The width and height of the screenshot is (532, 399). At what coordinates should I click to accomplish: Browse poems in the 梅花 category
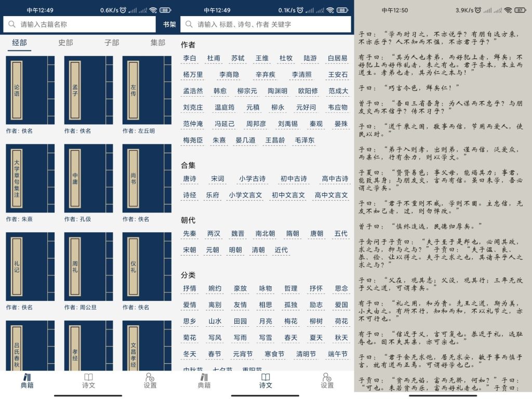290,321
